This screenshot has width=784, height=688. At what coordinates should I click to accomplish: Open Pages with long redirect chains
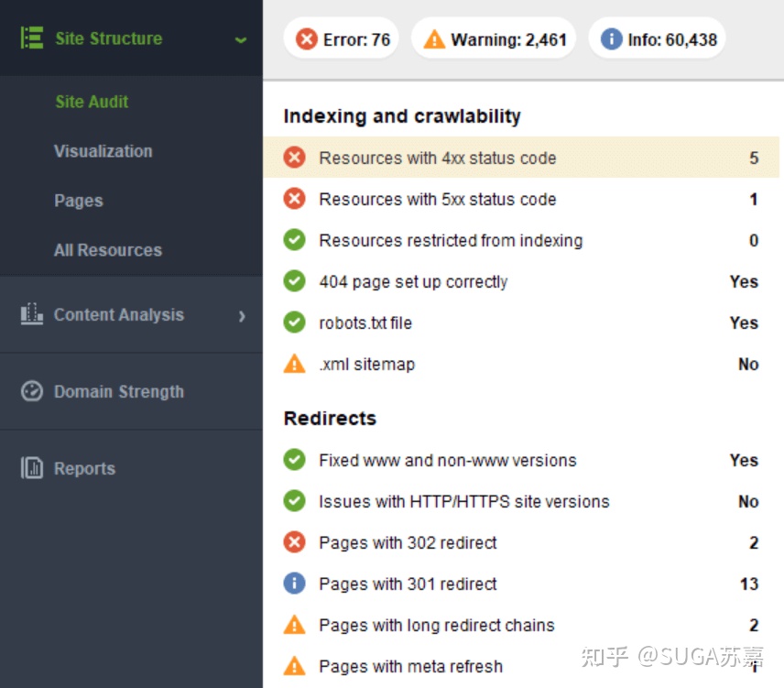(x=521, y=625)
